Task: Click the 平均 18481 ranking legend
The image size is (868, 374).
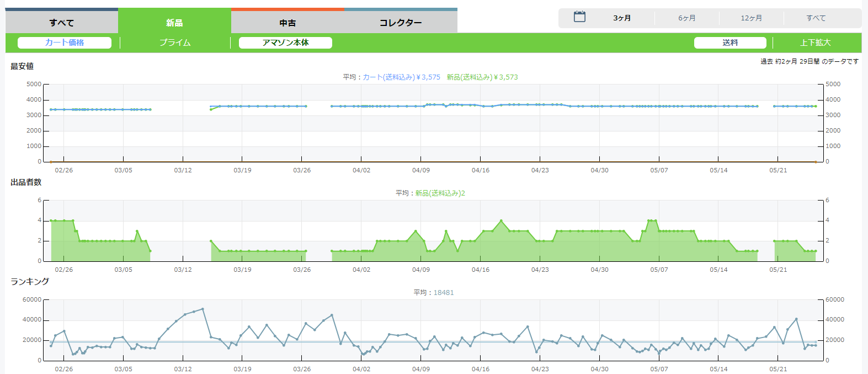Action: click(434, 293)
